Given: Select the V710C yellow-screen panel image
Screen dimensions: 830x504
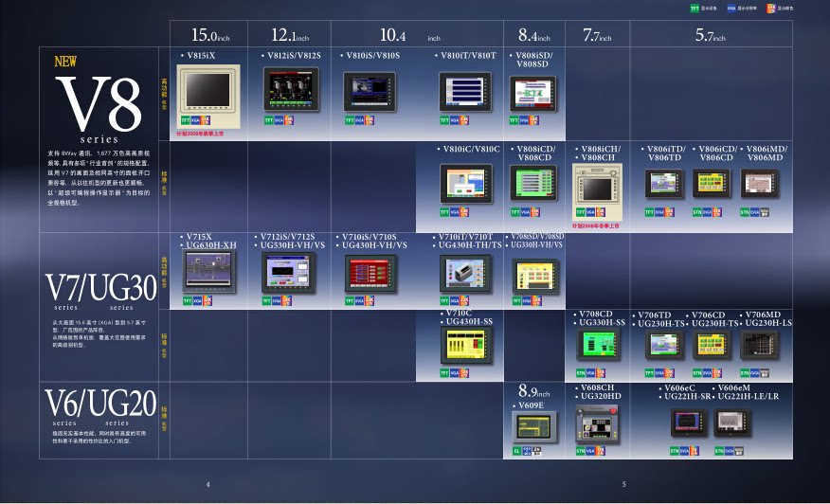Looking at the screenshot, I should coord(466,346).
